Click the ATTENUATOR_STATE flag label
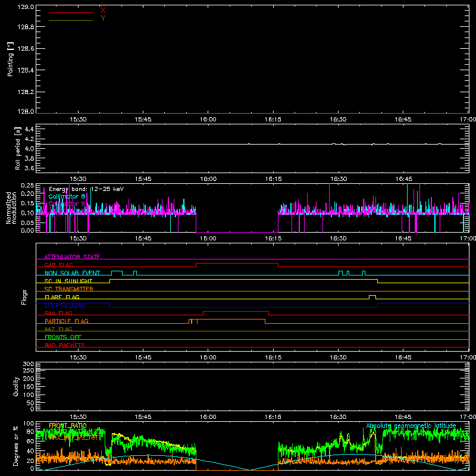The width and height of the screenshot is (476, 476). pyautogui.click(x=72, y=257)
